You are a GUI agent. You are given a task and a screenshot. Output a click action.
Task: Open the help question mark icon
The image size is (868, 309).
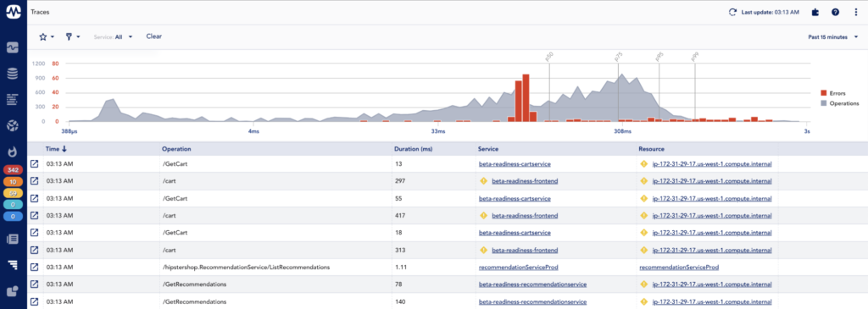click(x=835, y=12)
